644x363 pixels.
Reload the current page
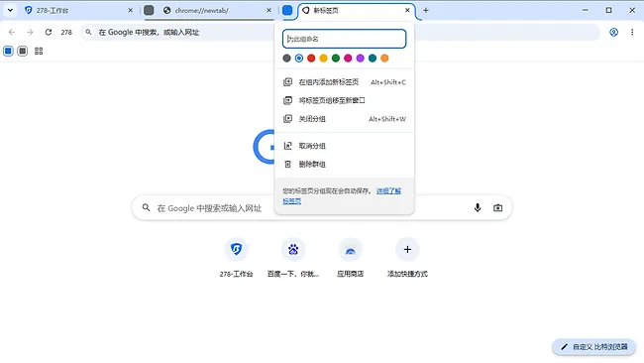[x=49, y=32]
